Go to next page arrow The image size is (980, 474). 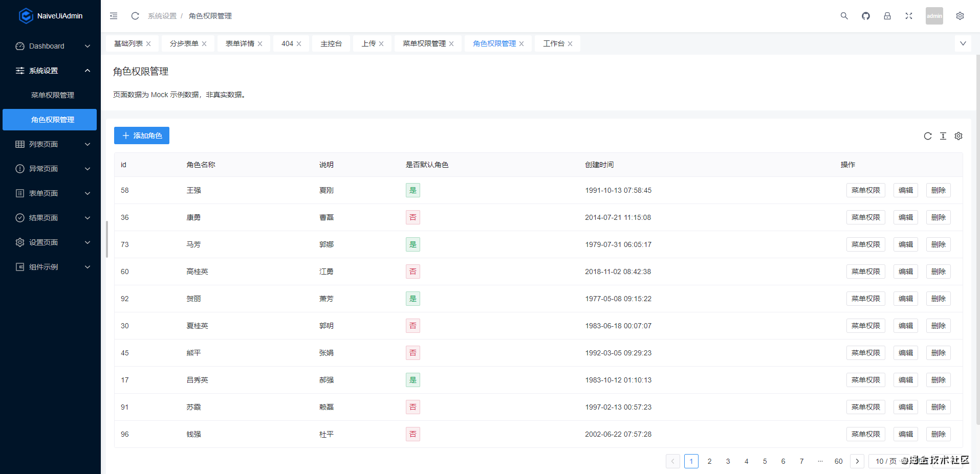pyautogui.click(x=857, y=461)
